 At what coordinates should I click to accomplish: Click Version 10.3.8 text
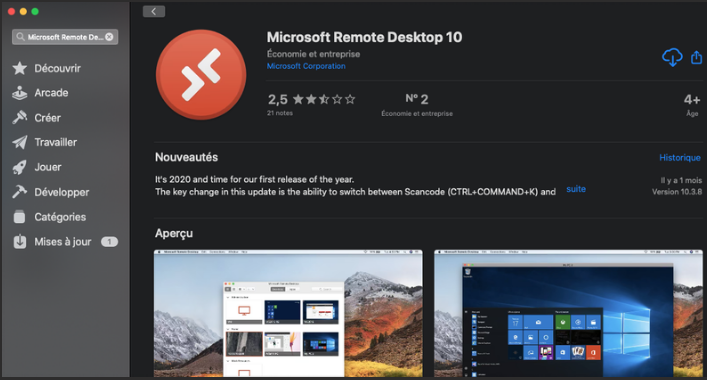coord(677,192)
